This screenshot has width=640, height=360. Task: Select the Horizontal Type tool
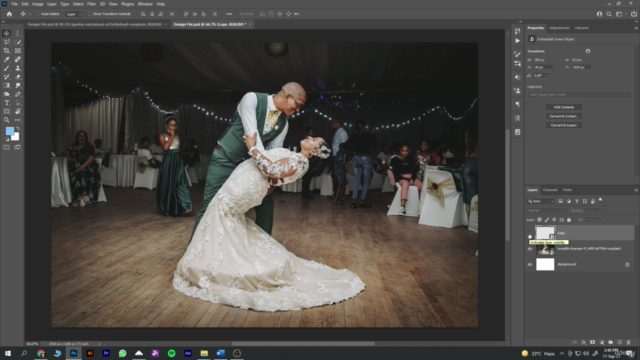point(7,103)
